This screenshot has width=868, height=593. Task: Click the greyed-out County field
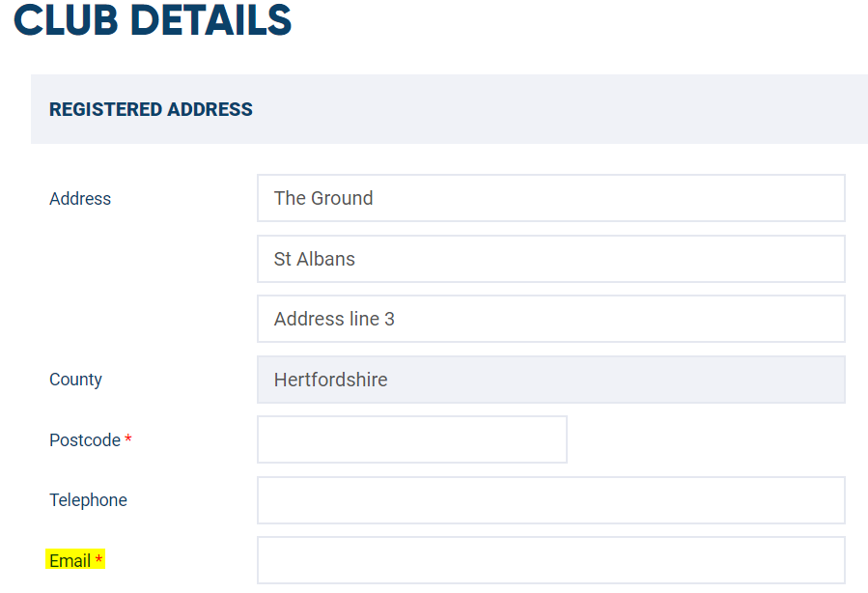550,380
